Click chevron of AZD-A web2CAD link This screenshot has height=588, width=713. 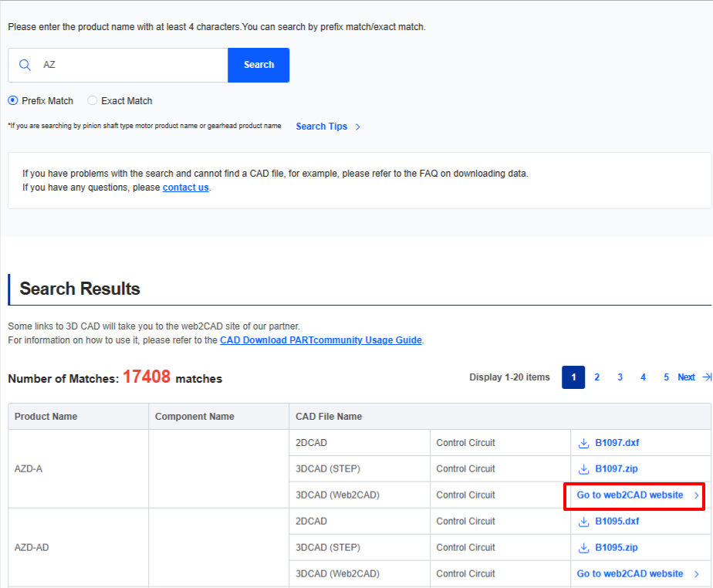[x=696, y=495]
